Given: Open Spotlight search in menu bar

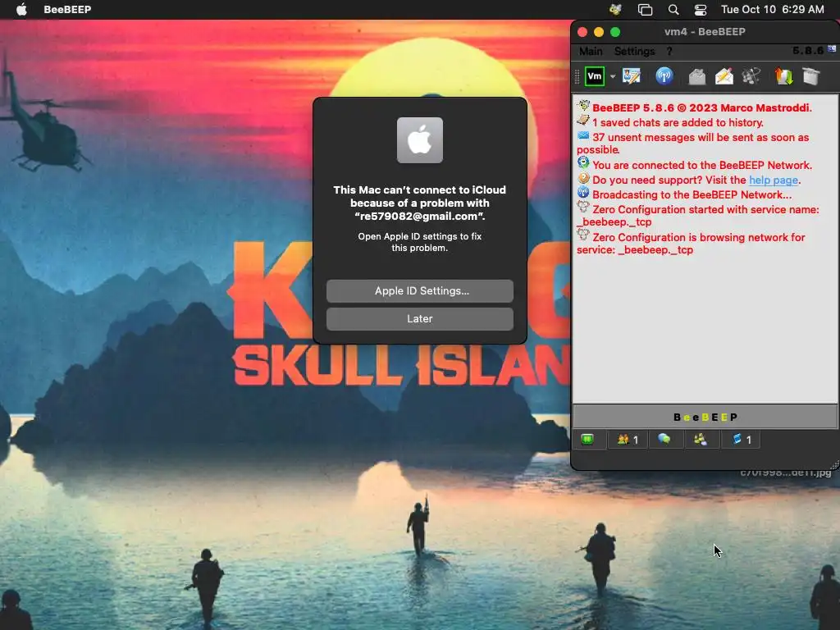Looking at the screenshot, I should click(x=673, y=9).
